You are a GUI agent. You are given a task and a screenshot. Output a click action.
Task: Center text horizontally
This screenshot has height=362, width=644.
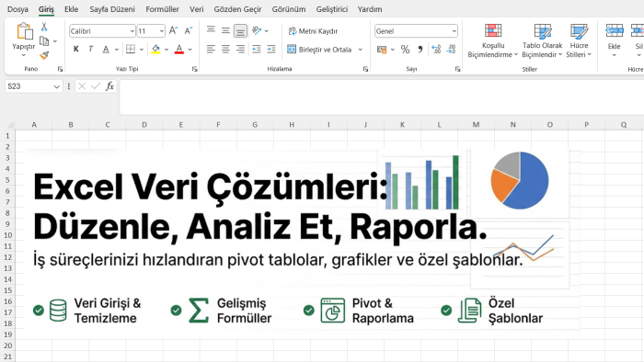point(225,50)
